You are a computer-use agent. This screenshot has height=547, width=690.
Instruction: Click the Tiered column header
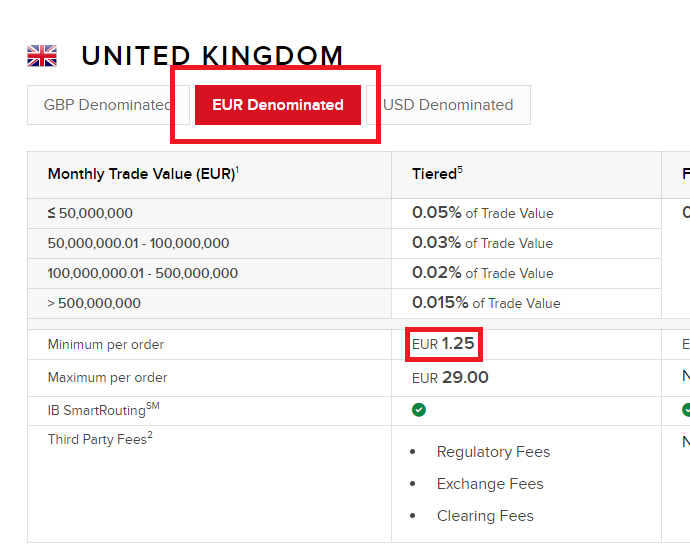(437, 173)
